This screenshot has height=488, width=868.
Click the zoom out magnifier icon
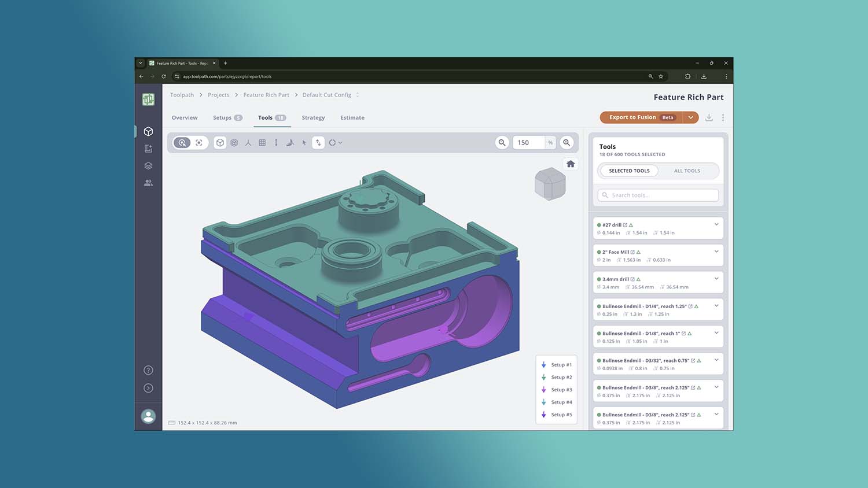pos(502,143)
